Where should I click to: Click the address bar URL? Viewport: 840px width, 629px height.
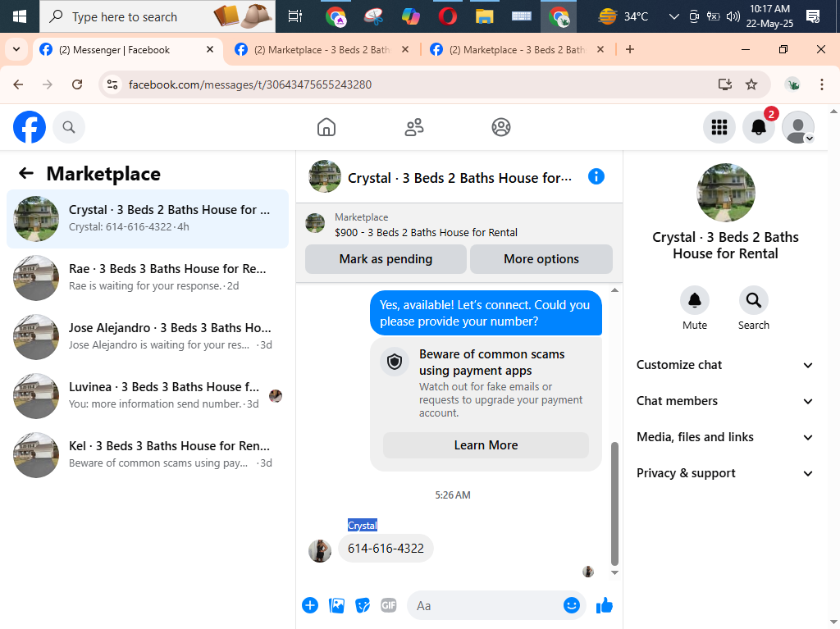[250, 84]
